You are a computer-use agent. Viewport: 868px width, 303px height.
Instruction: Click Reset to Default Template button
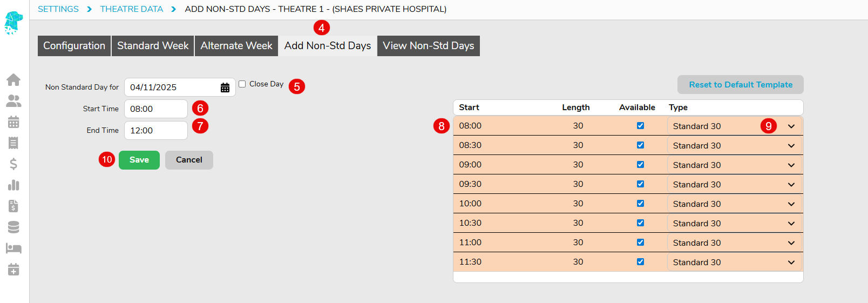tap(740, 85)
